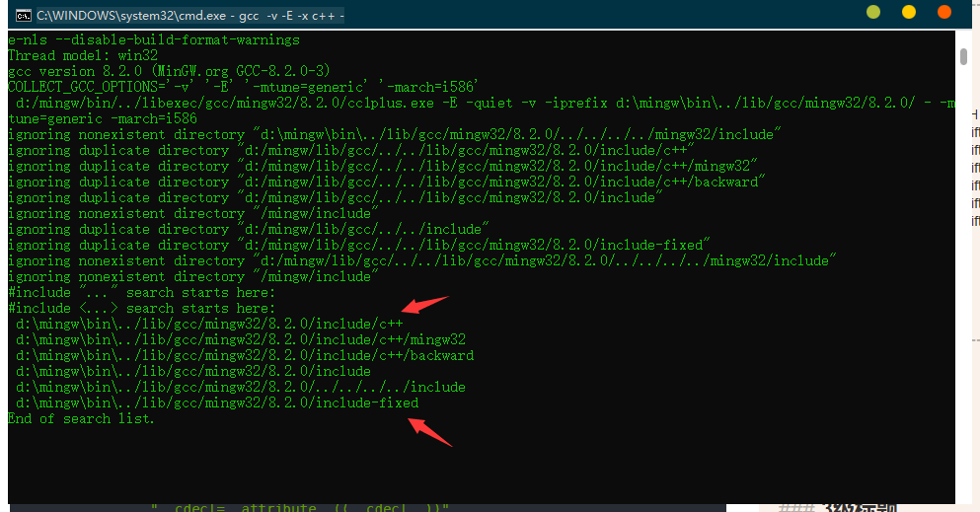The width and height of the screenshot is (980, 512).
Task: Click 'tune=generic -march=i586' line
Action: click(x=103, y=118)
